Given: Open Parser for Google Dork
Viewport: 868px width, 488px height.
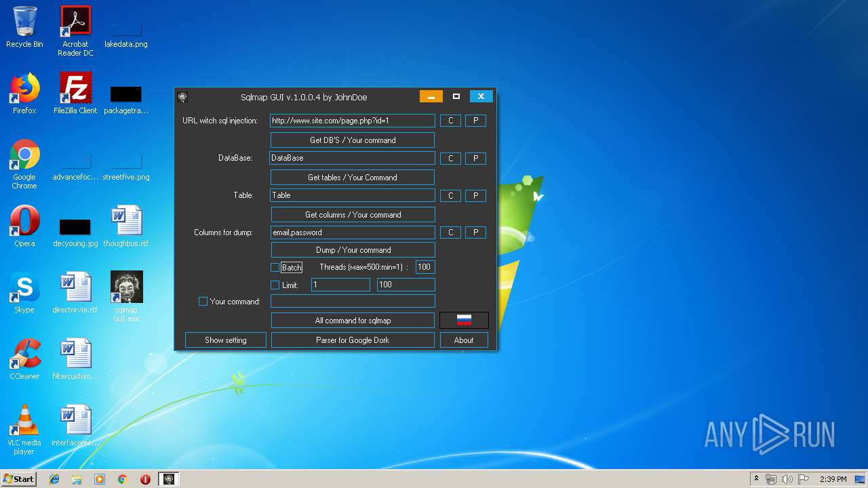Looking at the screenshot, I should pos(353,340).
